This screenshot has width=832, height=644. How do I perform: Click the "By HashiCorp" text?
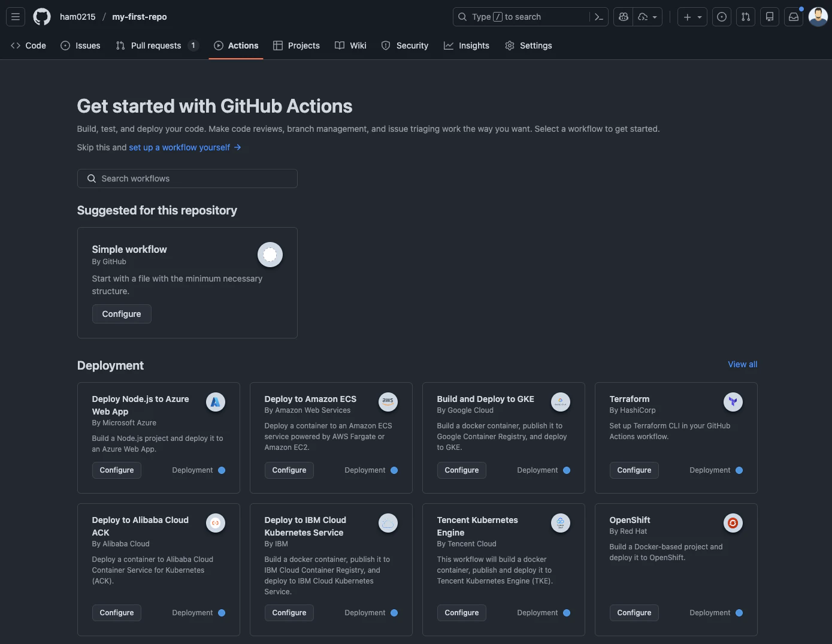(x=633, y=410)
